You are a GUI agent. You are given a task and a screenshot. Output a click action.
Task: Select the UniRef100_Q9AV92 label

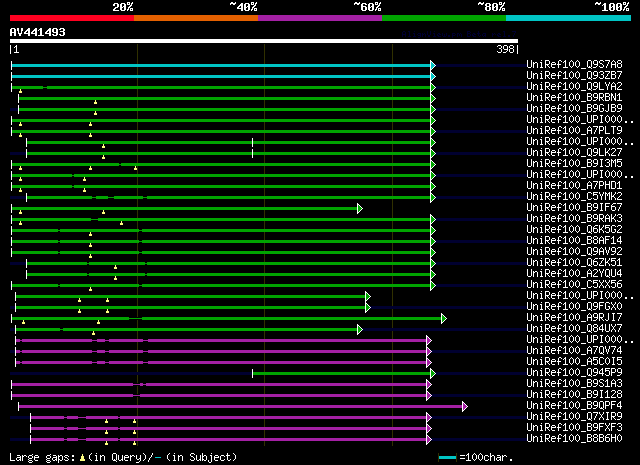tap(574, 251)
